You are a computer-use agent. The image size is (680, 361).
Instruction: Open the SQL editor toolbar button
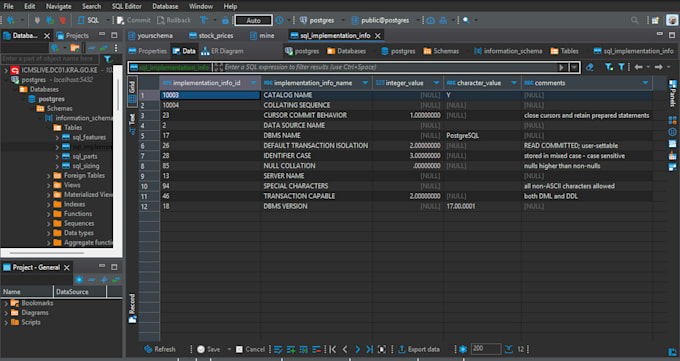click(x=88, y=20)
